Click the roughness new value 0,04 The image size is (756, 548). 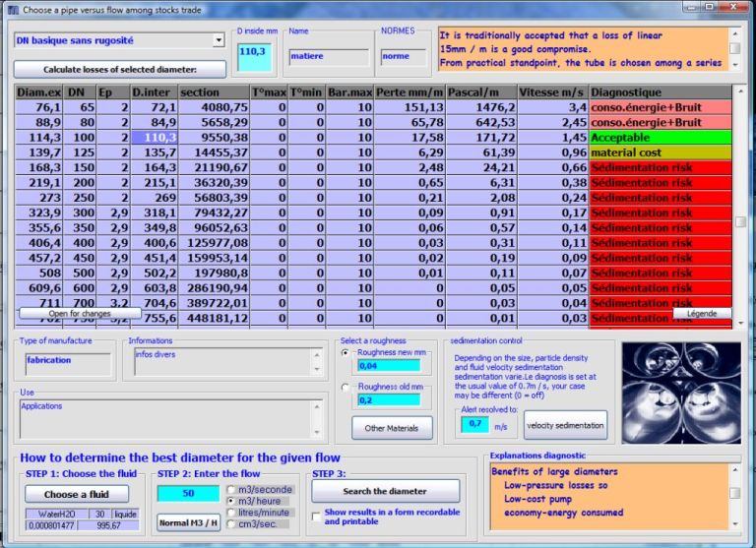tap(388, 366)
